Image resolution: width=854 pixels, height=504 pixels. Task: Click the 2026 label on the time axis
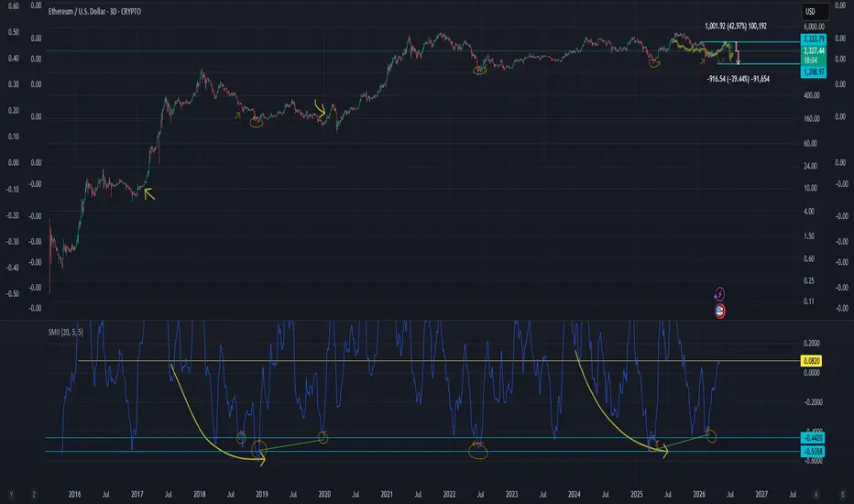coord(699,494)
